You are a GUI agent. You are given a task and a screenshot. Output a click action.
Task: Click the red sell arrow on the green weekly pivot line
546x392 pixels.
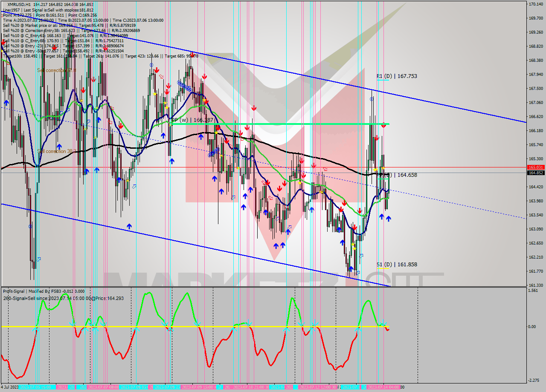[383, 125]
